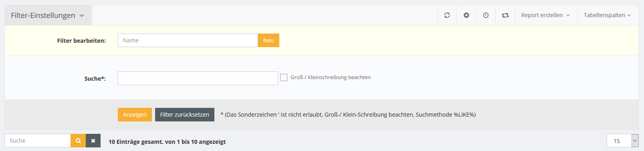Toggle the Groß-/Kleinschreibung beachten checkbox
This screenshot has height=151, width=644.
click(284, 77)
